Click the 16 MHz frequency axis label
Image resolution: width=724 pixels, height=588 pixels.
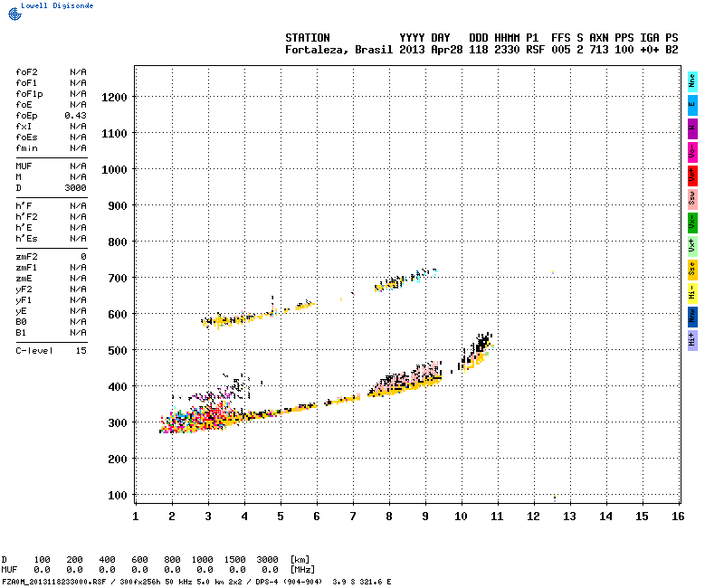(x=678, y=516)
